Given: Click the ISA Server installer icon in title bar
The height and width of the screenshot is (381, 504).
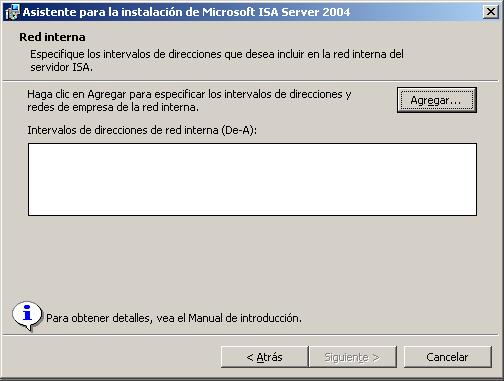Looking at the screenshot, I should [13, 12].
